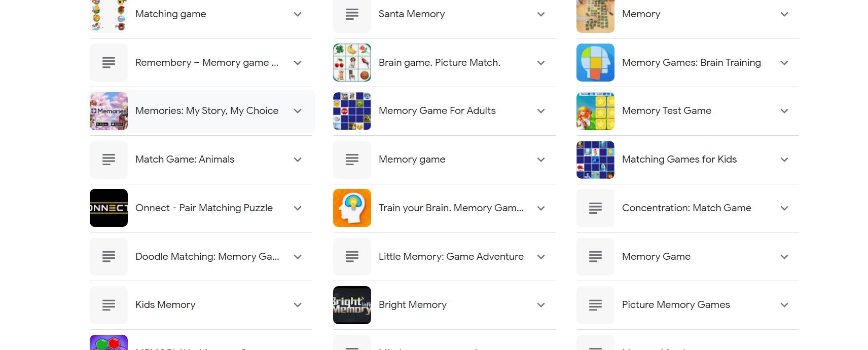Viewport: 868px width, 350px height.
Task: Expand the Santa Memory entry
Action: (541, 14)
